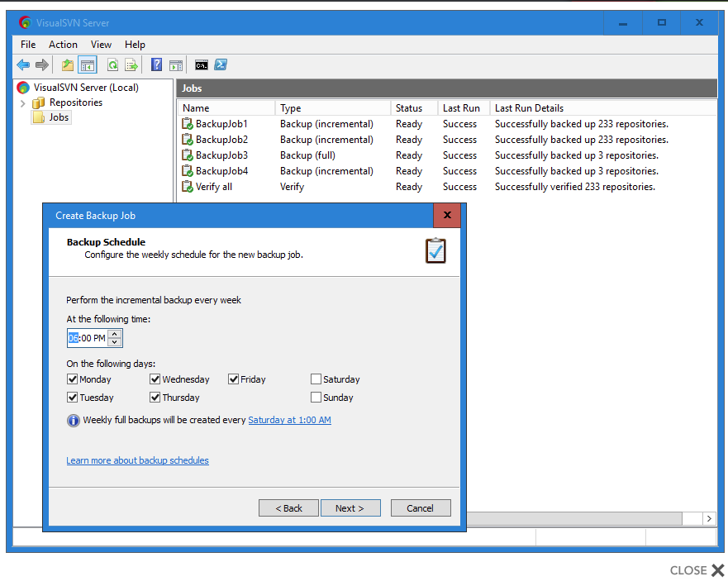Open the View menu
This screenshot has width=728, height=586.
[101, 45]
